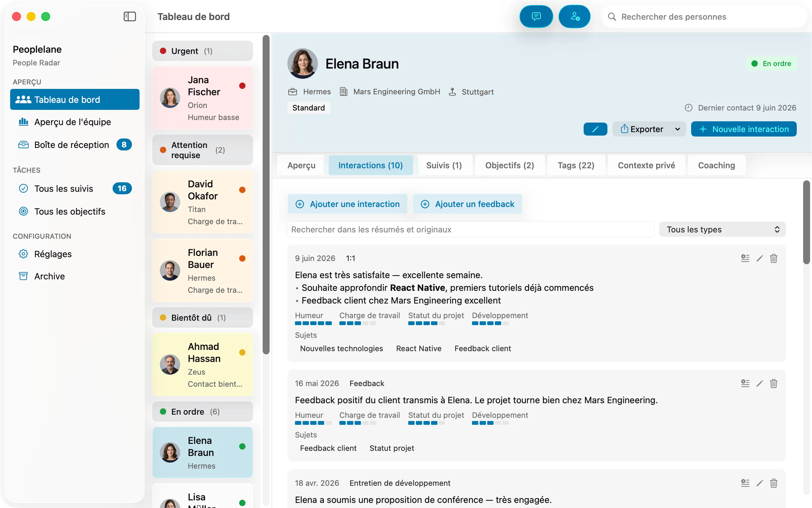Show original of 9 juin 2026 interaction
The image size is (812, 508).
coord(745,258)
